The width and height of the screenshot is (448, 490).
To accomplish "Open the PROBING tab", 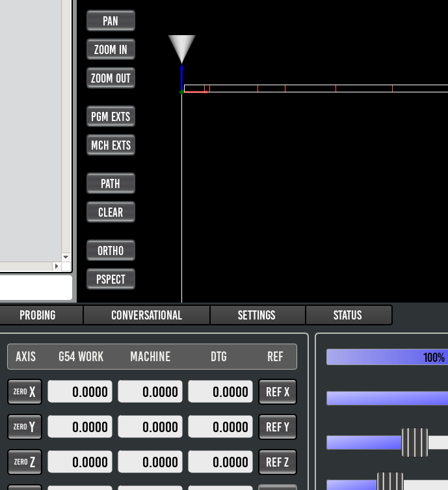I will click(38, 315).
